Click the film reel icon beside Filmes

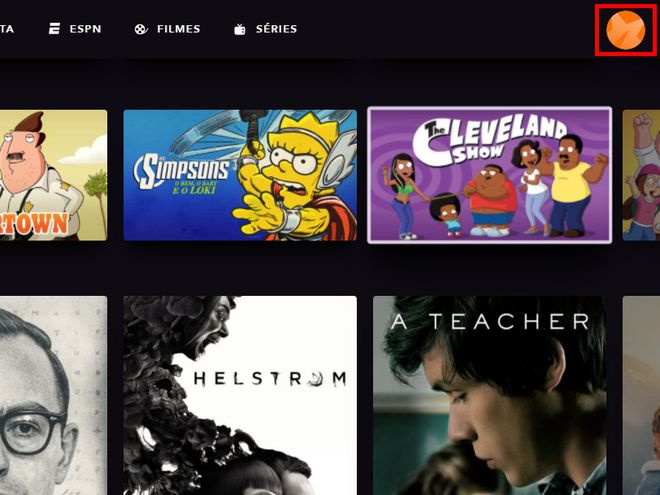(x=141, y=29)
